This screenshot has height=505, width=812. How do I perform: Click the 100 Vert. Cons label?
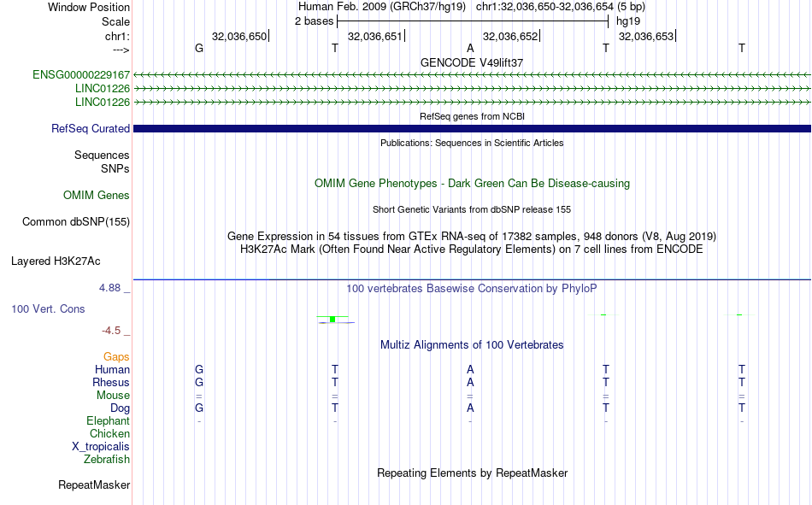(48, 308)
